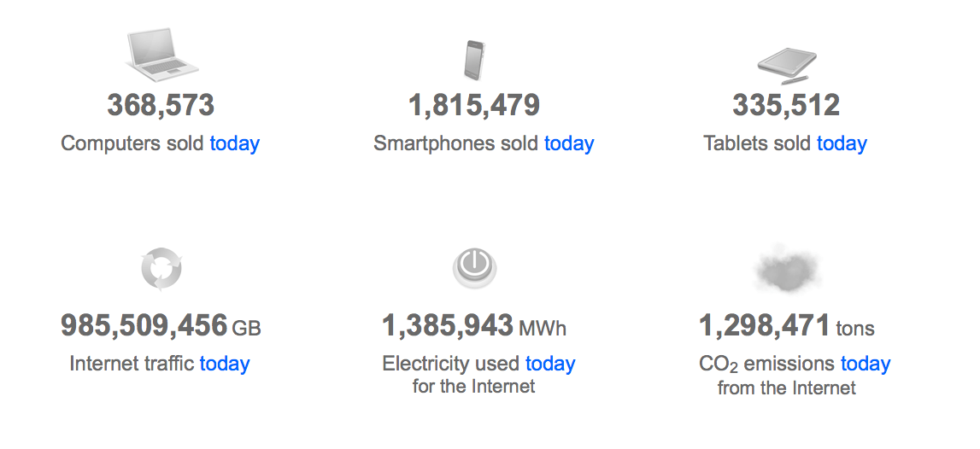Click the laptop computer icon
The width and height of the screenshot is (980, 449).
point(161,56)
